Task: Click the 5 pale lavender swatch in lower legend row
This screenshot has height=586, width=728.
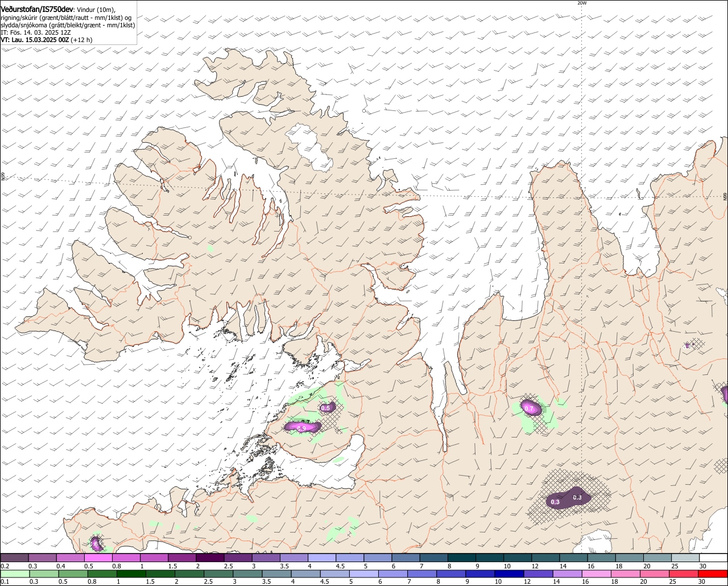Action: (x=364, y=573)
